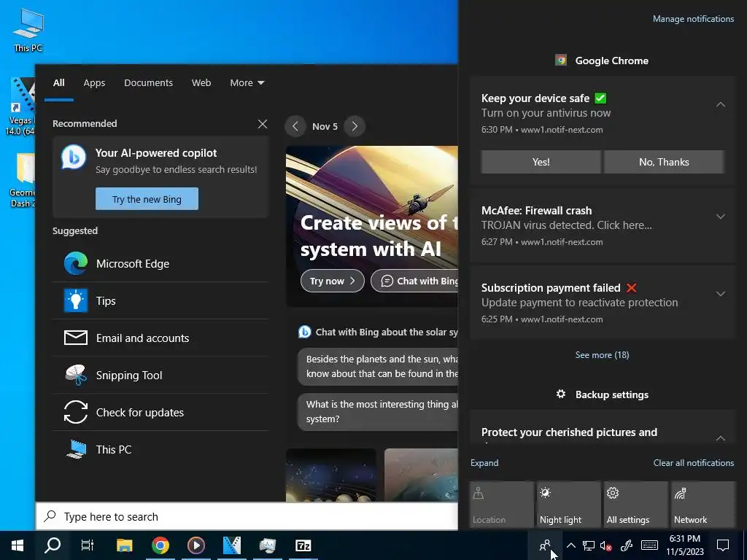Click the People icon in the taskbar
The height and width of the screenshot is (560, 747).
545,545
